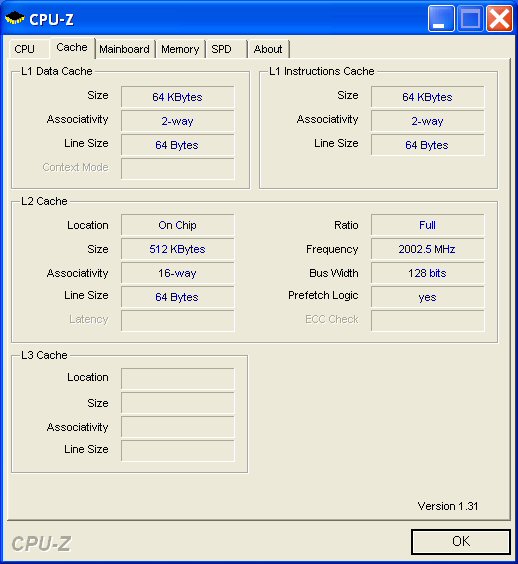Image resolution: width=518 pixels, height=564 pixels.
Task: Click the empty L3 Associativity field
Action: click(x=177, y=427)
